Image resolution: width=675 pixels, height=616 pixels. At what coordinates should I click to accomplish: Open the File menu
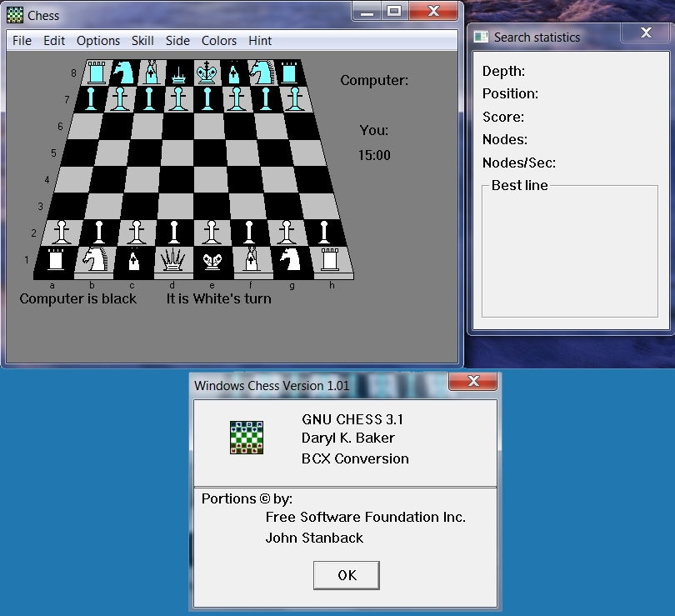(22, 41)
